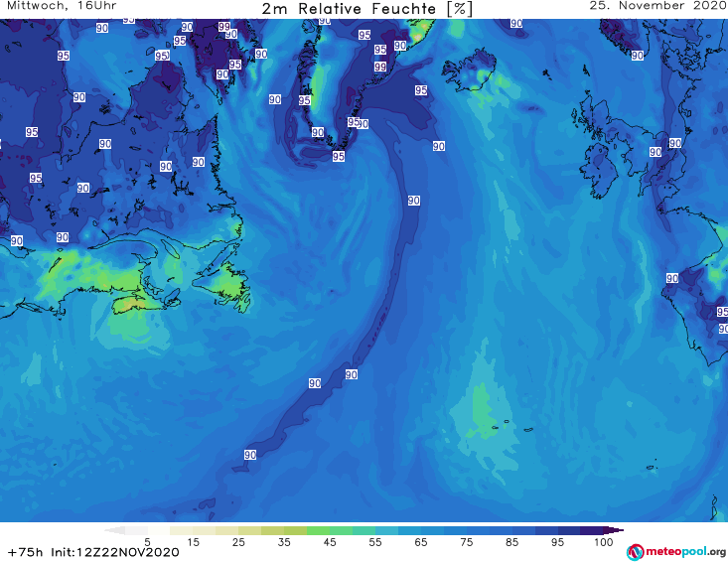The height and width of the screenshot is (562, 728).
Task: Click the 'Init:12Z22NOV2020' model run text
Action: 114,552
